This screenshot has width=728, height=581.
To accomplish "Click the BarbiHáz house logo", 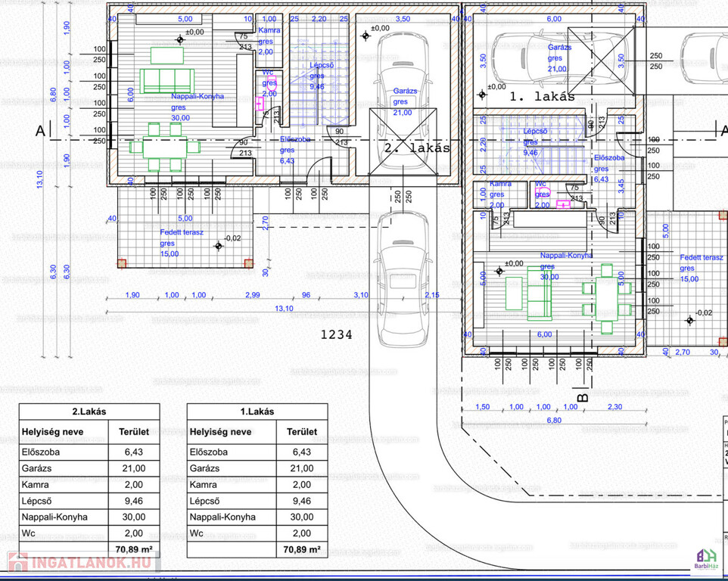I will (x=708, y=558).
